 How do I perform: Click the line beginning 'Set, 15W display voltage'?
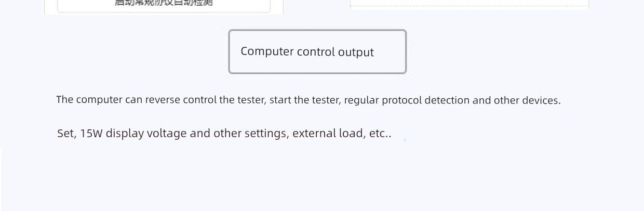[x=224, y=133]
